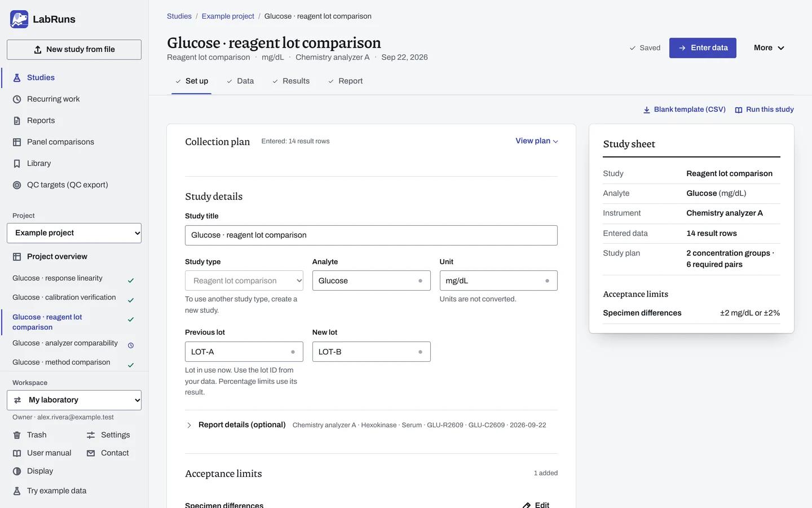
Task: Open the Workspace dropdown showing My laboratory
Action: click(x=74, y=400)
